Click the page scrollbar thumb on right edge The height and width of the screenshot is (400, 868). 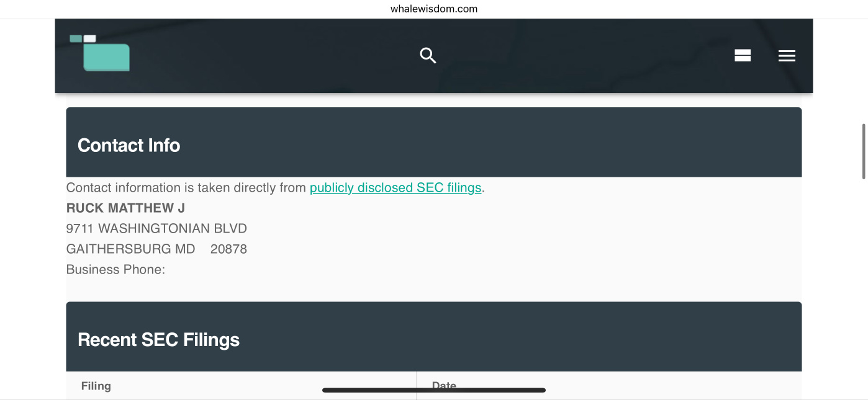[863, 151]
